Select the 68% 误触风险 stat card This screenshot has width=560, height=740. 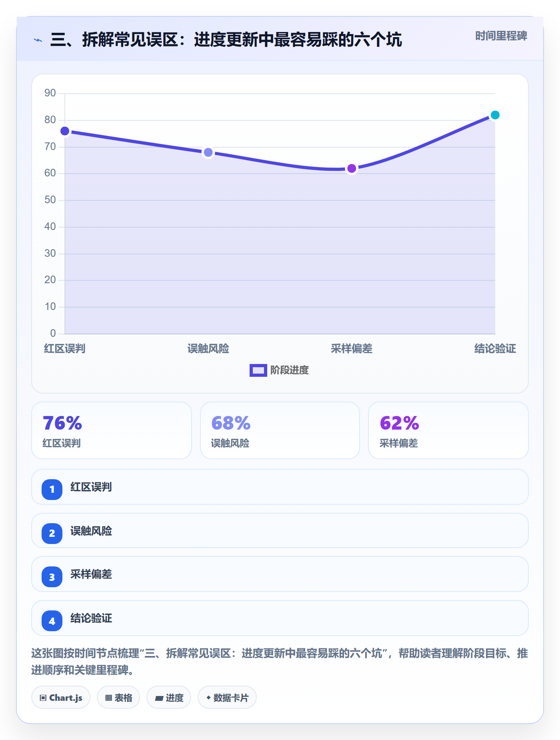click(280, 430)
